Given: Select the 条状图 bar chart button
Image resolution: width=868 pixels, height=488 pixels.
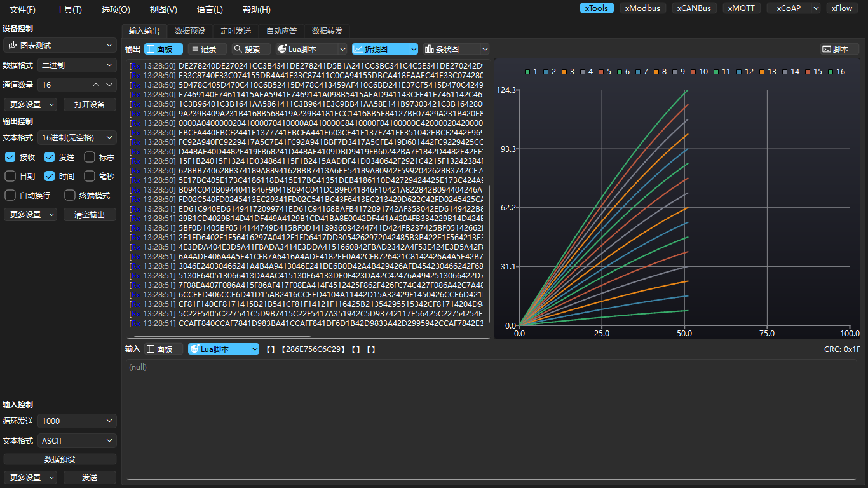Looking at the screenshot, I should tap(456, 49).
